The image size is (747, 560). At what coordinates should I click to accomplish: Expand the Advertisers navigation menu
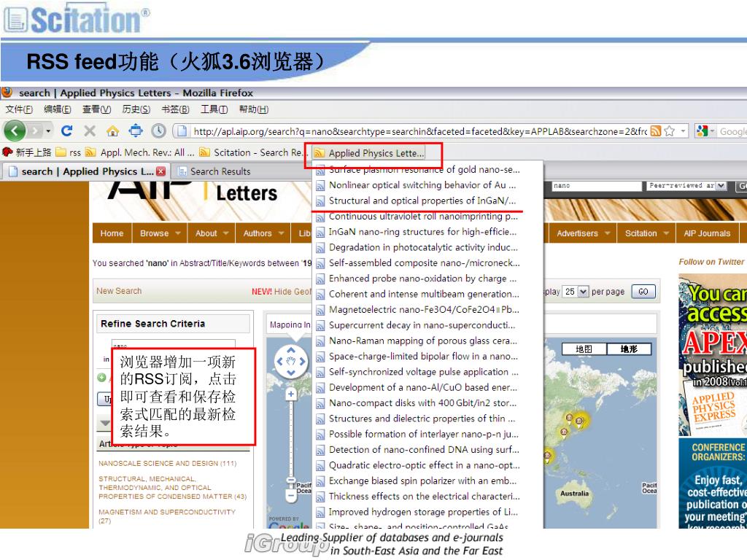(x=583, y=233)
